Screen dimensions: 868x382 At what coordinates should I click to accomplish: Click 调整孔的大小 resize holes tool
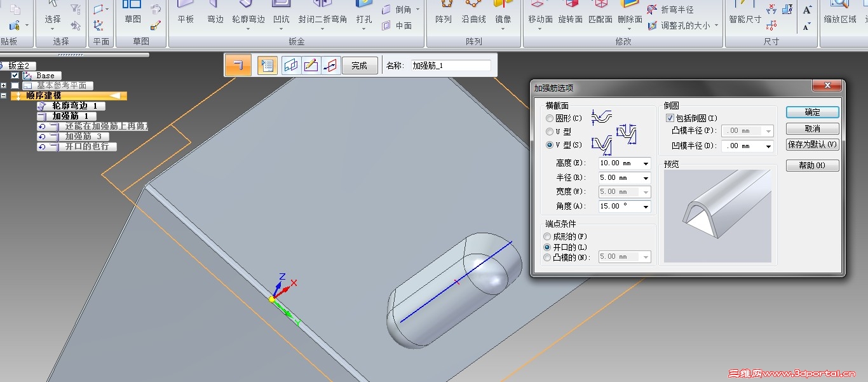679,25
